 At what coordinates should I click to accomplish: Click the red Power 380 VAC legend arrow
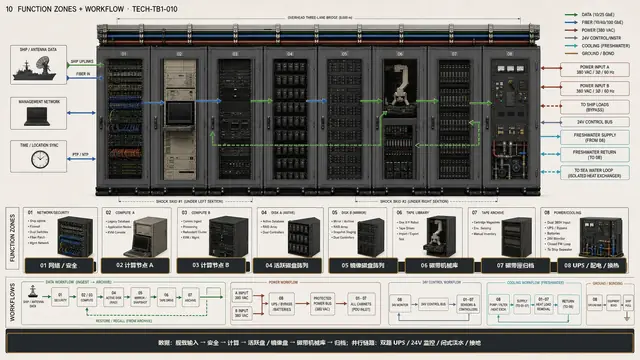[571, 30]
